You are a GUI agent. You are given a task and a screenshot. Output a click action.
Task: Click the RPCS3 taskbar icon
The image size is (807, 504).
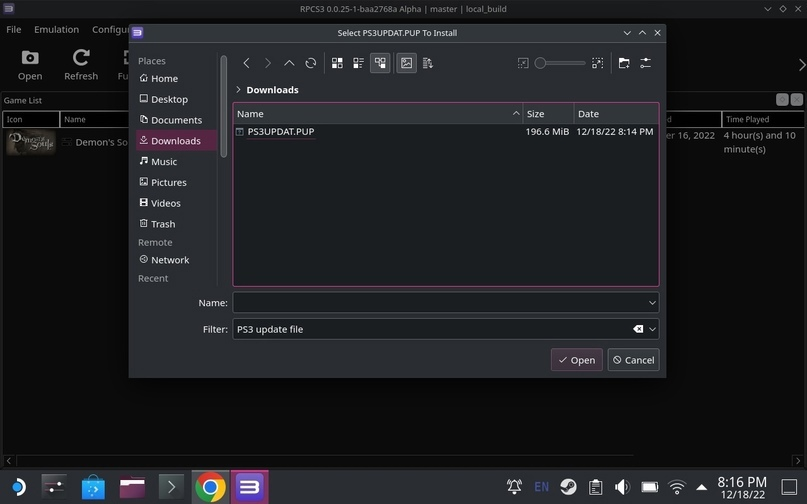(x=250, y=486)
